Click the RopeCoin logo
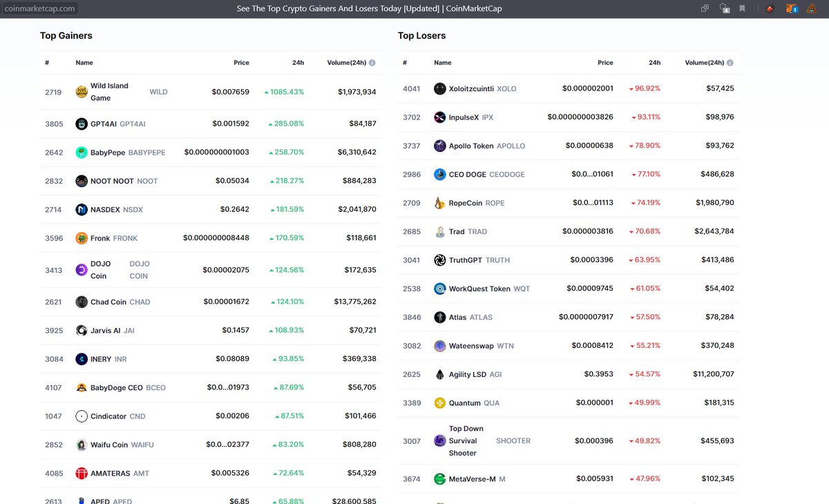This screenshot has width=829, height=504. [440, 203]
